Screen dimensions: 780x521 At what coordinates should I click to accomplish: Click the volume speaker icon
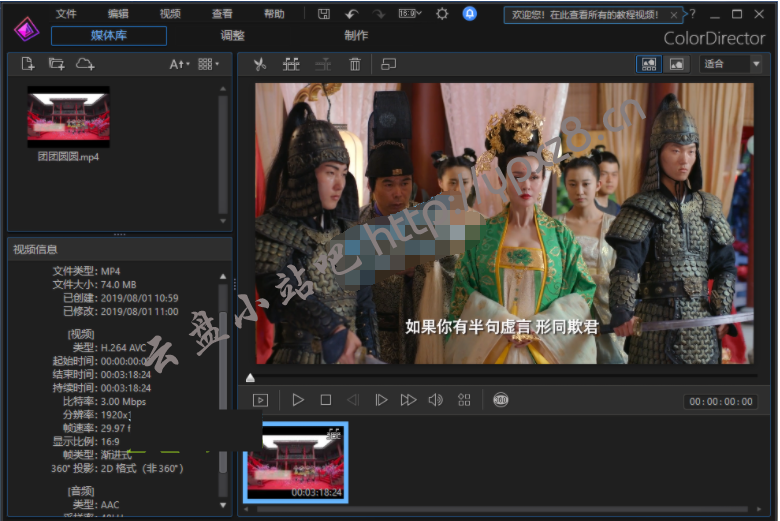(436, 400)
